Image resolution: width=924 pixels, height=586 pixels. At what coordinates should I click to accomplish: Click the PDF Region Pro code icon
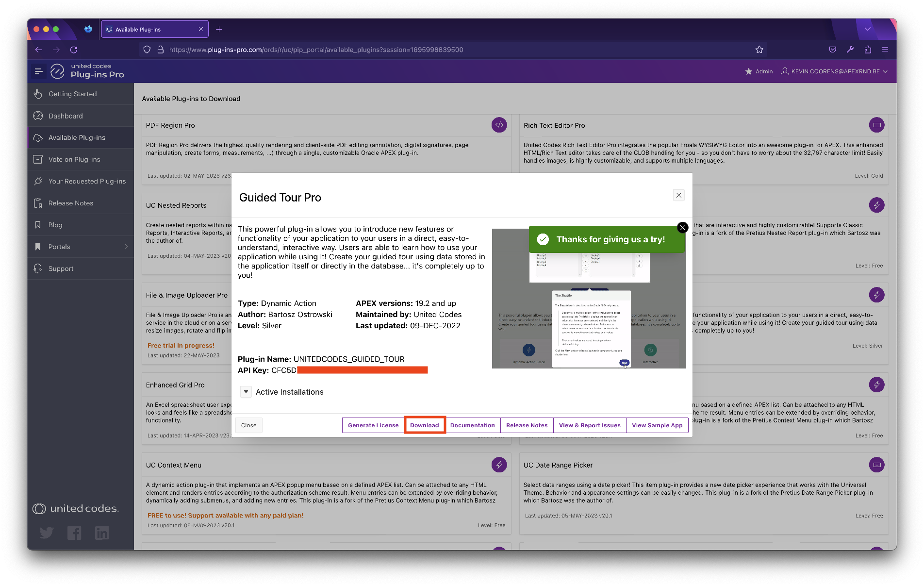tap(499, 125)
